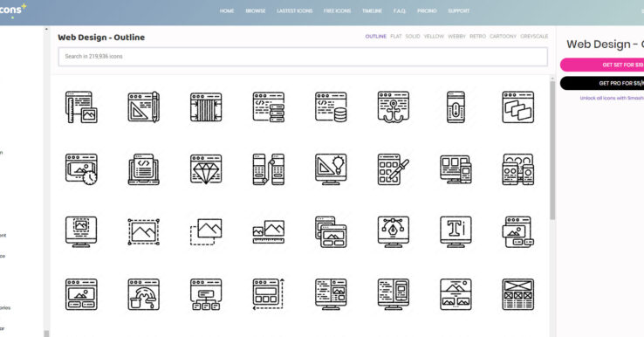The height and width of the screenshot is (337, 644).
Task: Select the wireframe with crossed boxes icon
Action: [x=518, y=294]
